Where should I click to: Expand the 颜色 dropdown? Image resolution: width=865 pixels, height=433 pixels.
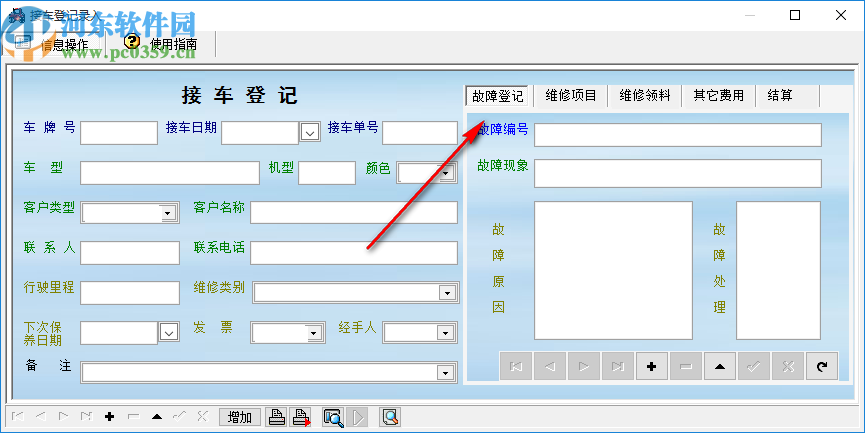pyautogui.click(x=446, y=174)
